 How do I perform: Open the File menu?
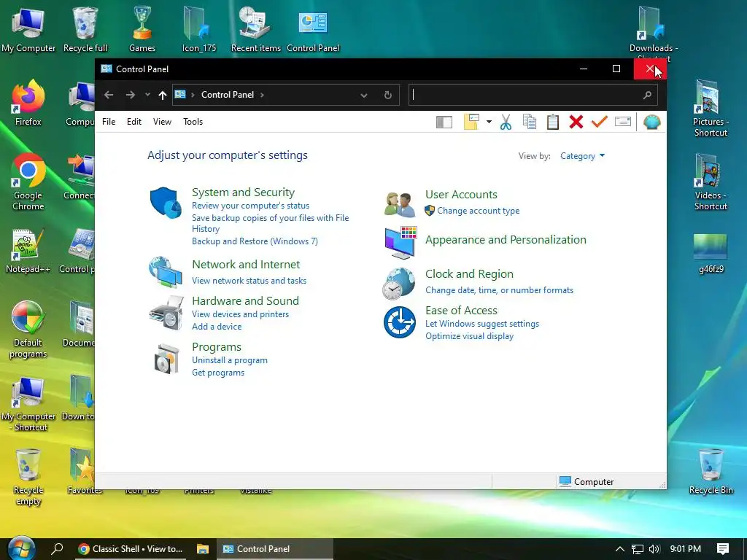(x=109, y=122)
